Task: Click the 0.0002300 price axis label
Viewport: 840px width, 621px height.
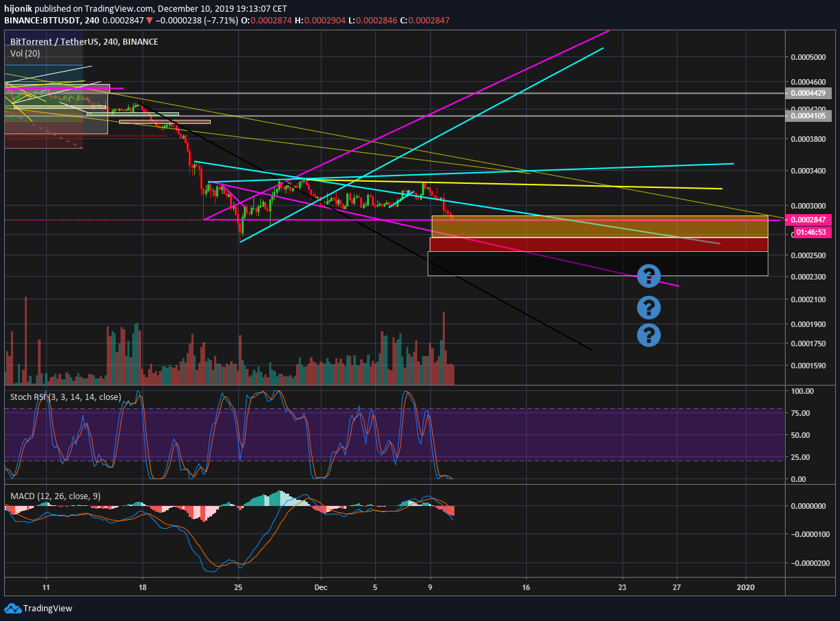Action: [808, 277]
